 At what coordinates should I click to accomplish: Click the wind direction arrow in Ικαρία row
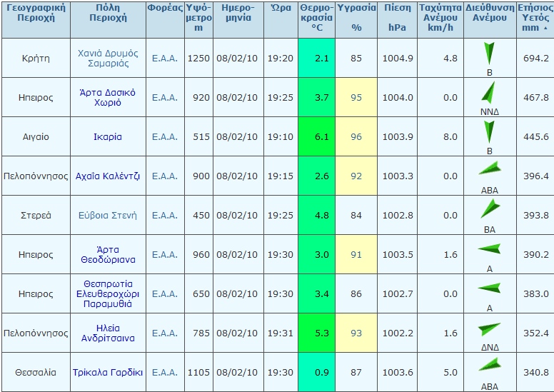point(489,132)
